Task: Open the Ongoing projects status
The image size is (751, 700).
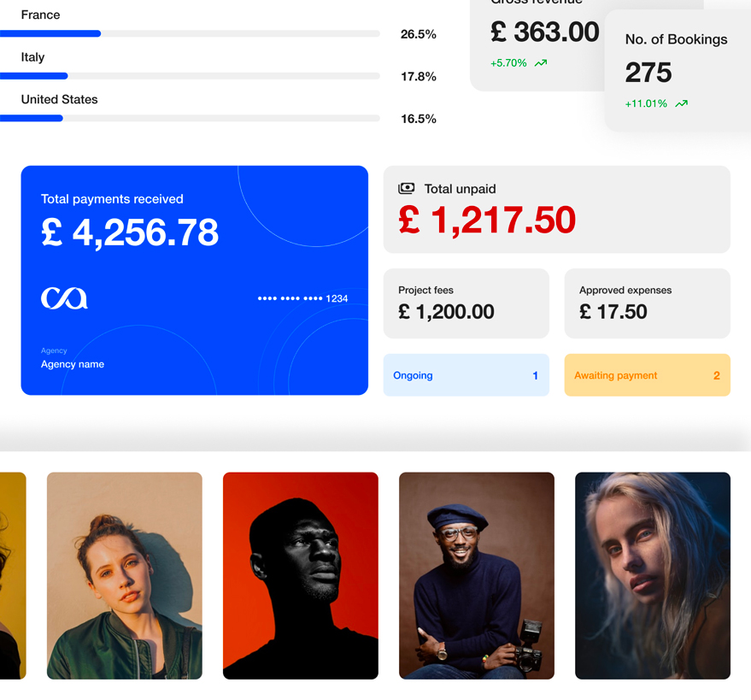Action: (466, 375)
